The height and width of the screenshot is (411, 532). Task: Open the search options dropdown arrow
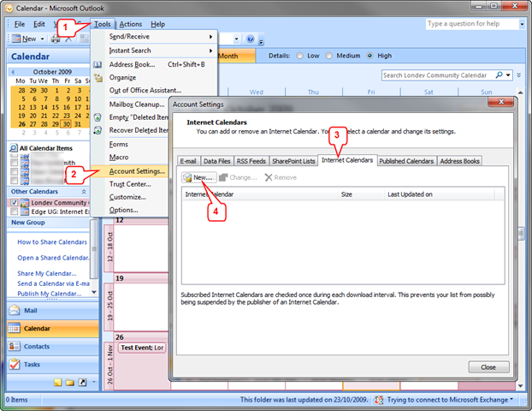tap(508, 75)
